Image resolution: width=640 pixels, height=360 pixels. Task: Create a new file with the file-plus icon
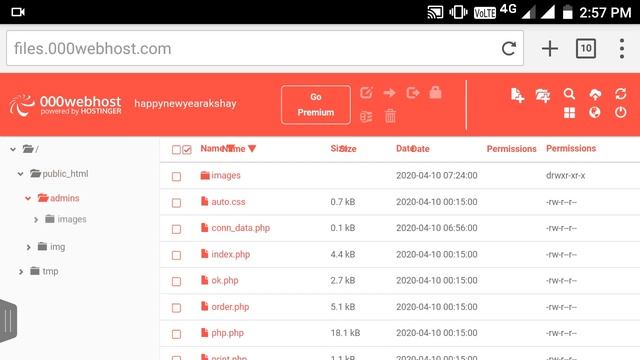coord(517,95)
